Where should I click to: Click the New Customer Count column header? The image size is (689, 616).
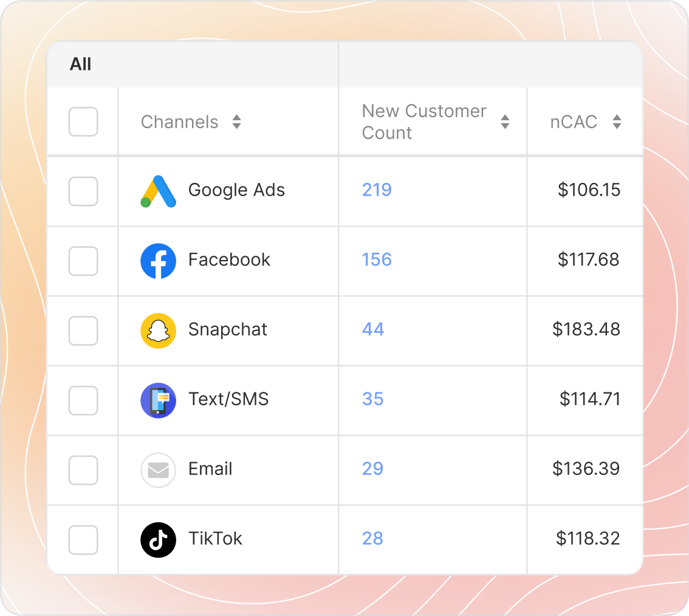click(424, 122)
